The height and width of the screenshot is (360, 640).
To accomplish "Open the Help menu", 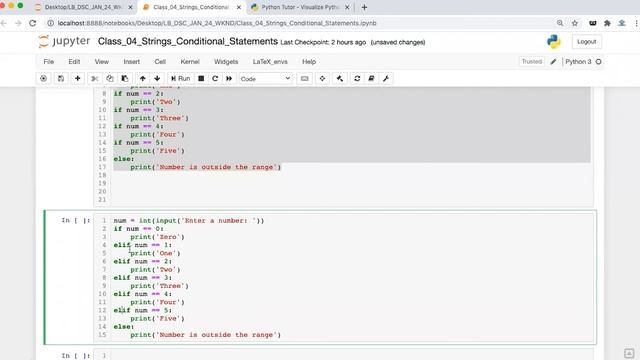I will (309, 62).
